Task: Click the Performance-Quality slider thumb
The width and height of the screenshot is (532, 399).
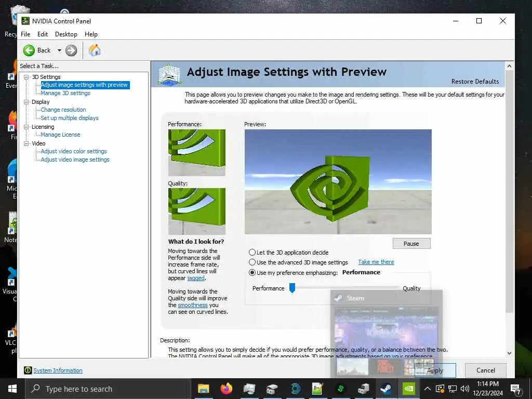Action: (x=292, y=288)
